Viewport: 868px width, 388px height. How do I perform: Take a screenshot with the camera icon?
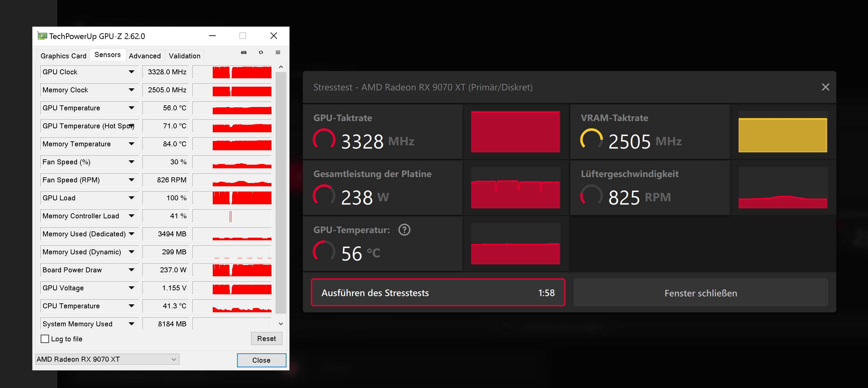pos(244,53)
